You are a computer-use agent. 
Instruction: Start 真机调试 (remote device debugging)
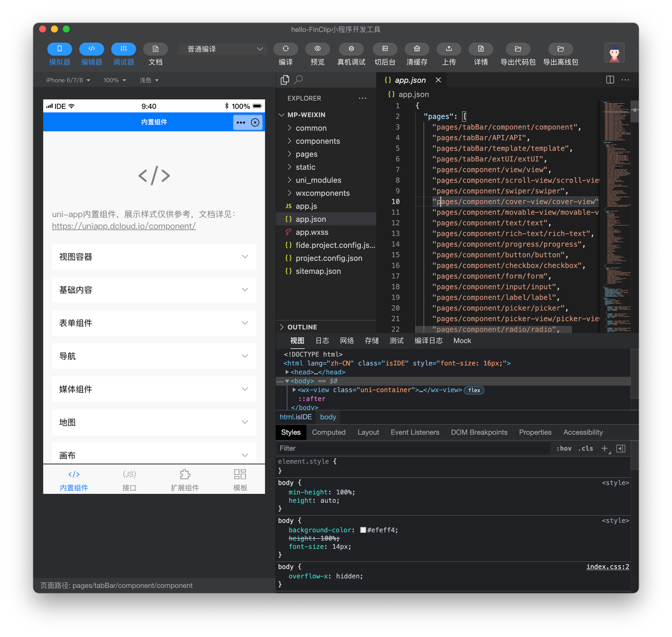[351, 54]
